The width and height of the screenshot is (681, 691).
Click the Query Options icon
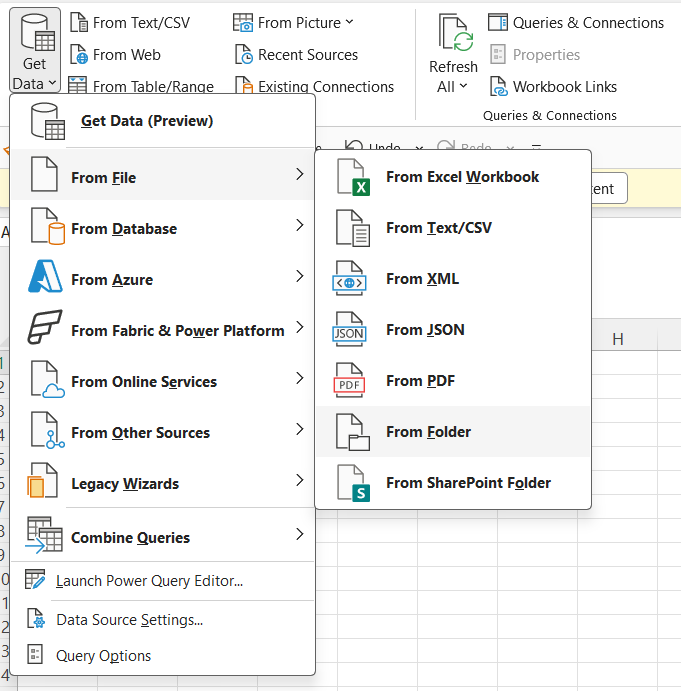35,654
